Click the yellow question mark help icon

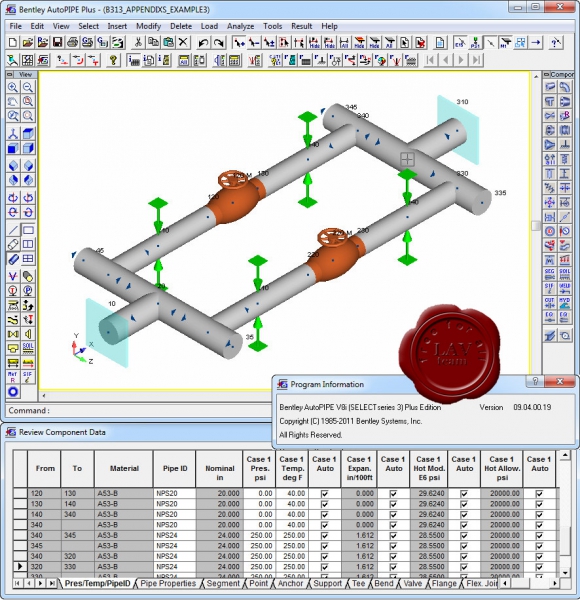pos(112,60)
